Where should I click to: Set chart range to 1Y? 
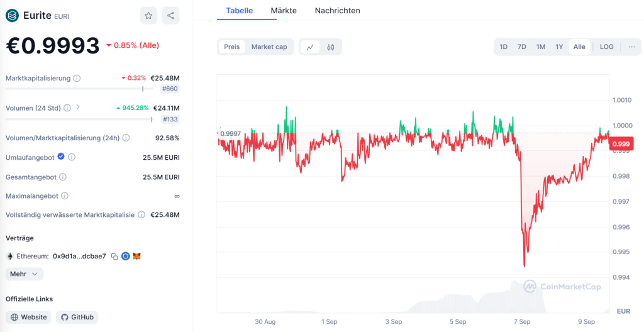tap(559, 47)
